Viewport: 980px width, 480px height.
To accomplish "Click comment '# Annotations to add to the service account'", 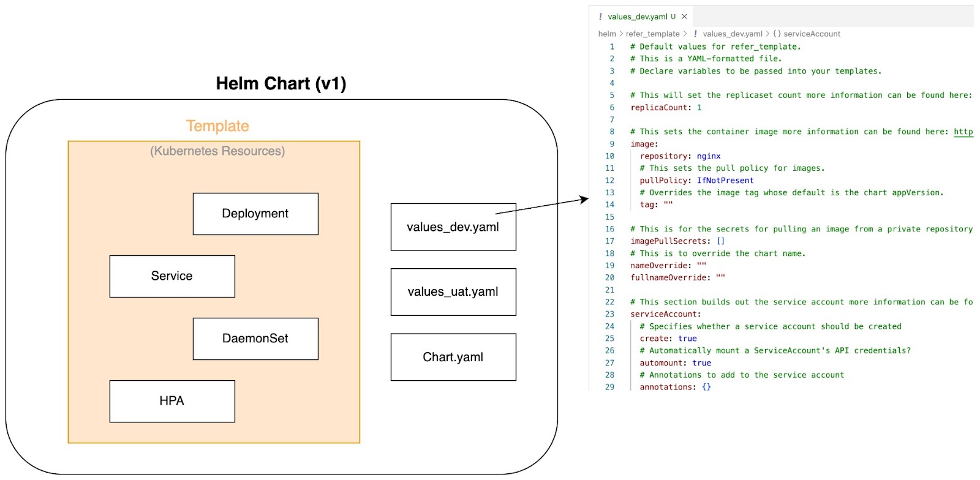I will pos(742,375).
